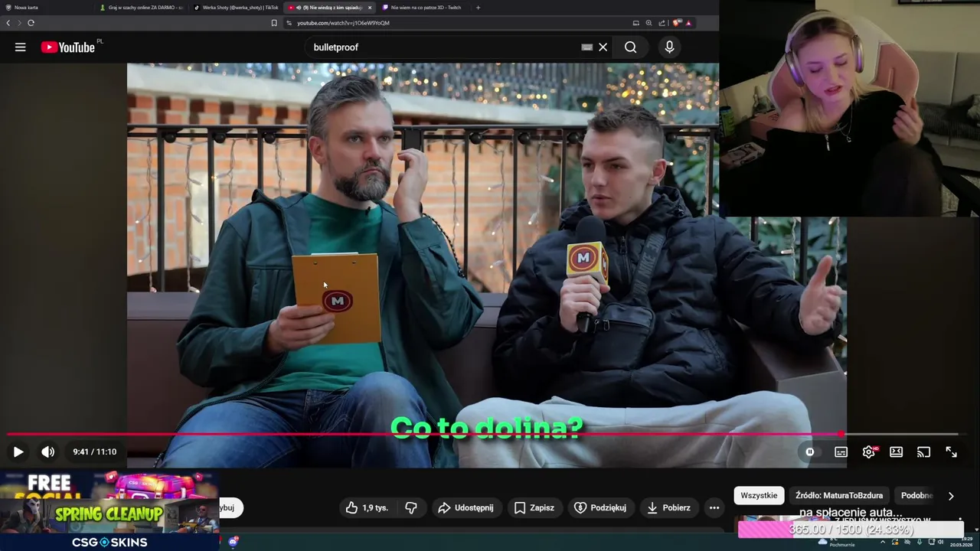Save video with Zapisz button
Image resolution: width=980 pixels, height=551 pixels.
(534, 507)
